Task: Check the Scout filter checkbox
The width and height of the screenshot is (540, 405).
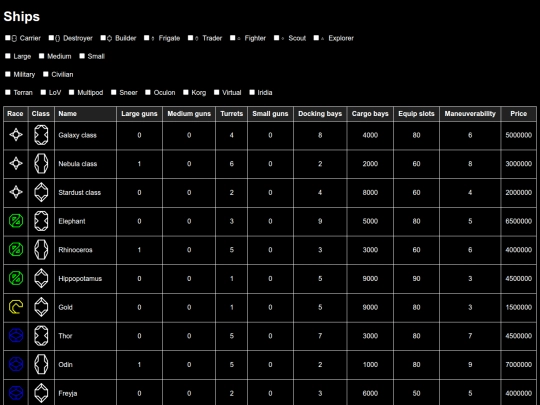Action: pyautogui.click(x=276, y=38)
